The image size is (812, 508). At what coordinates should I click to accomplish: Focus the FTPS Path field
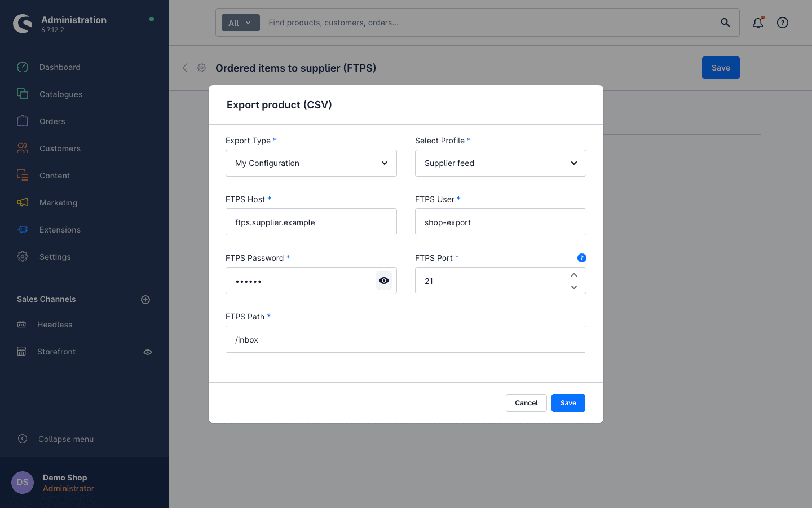[x=406, y=339]
